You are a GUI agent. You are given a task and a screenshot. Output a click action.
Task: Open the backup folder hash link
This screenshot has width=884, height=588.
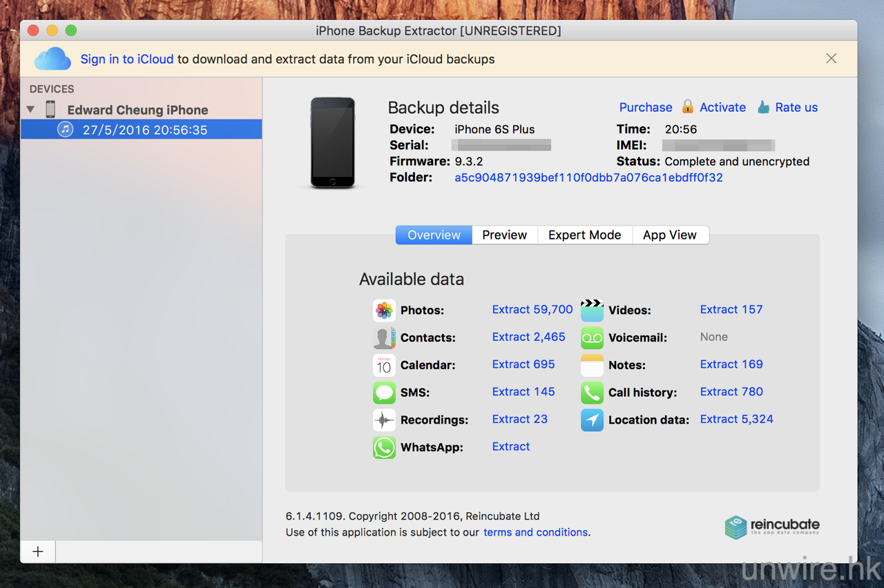pos(588,177)
